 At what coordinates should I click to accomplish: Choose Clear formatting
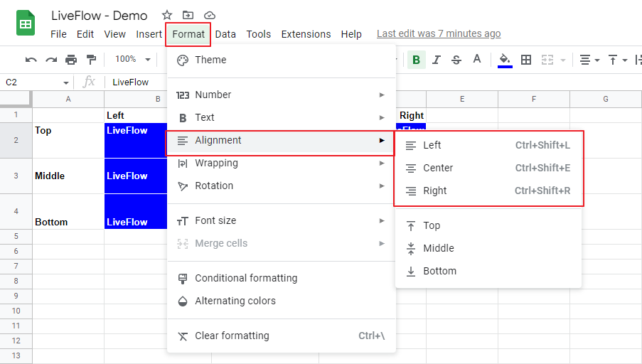click(282, 336)
